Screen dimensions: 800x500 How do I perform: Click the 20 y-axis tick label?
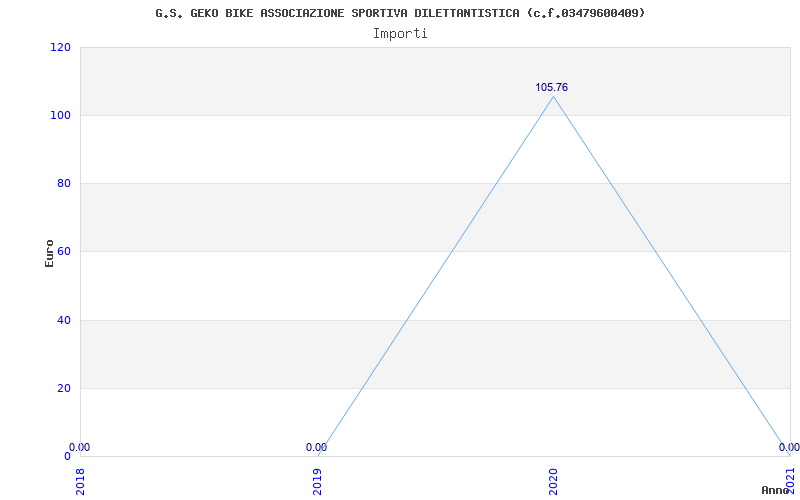point(63,388)
